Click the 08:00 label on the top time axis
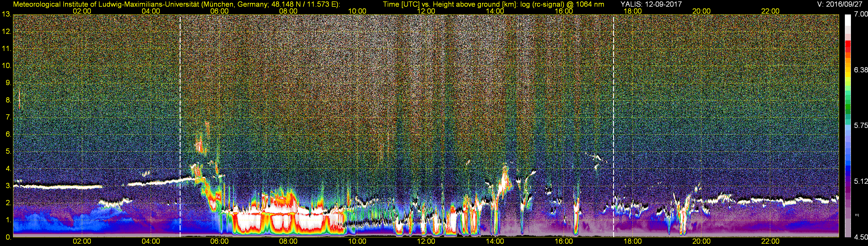Screen dimensions: 868x246 click(288, 11)
